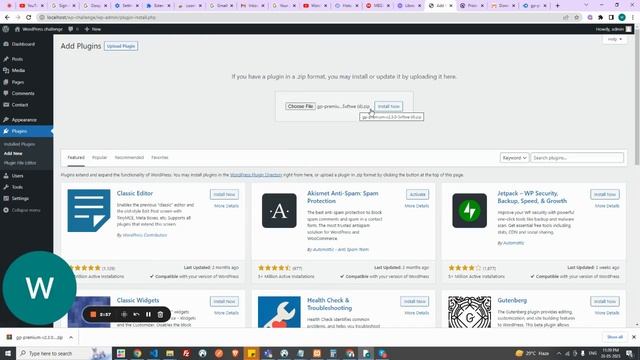Open the WordPress Plugin Directory link
Viewport: 640px width, 360px height.
pos(256,175)
